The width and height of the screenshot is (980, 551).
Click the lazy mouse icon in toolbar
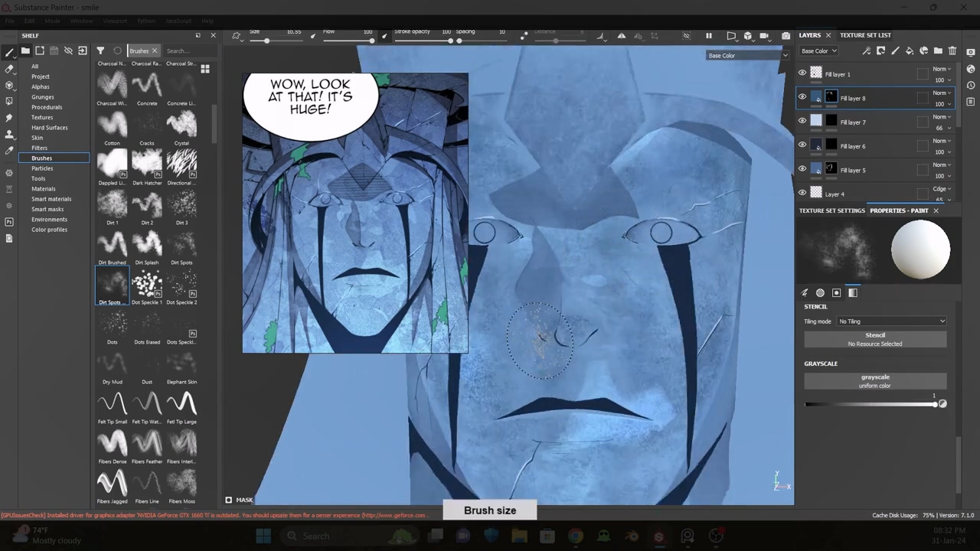click(x=524, y=36)
